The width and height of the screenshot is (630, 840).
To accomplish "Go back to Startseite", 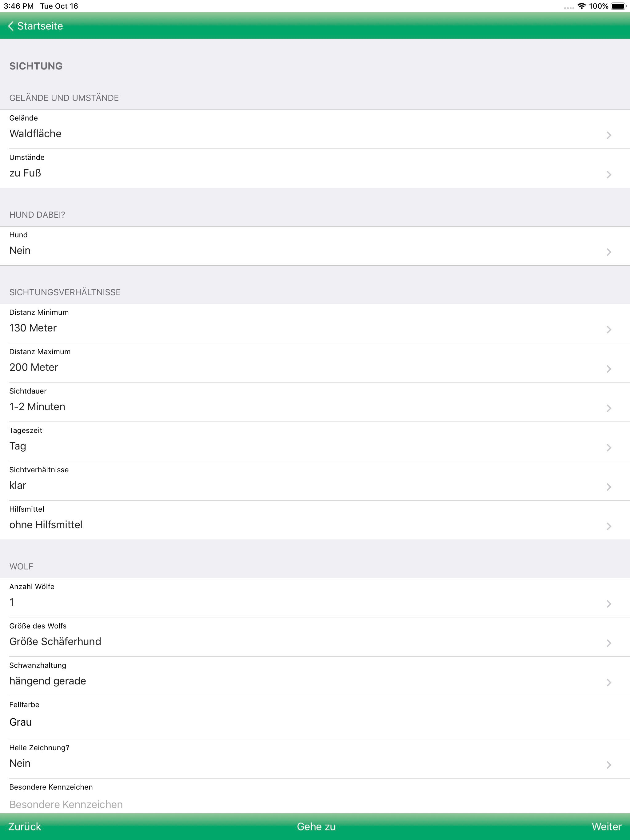I will (35, 26).
